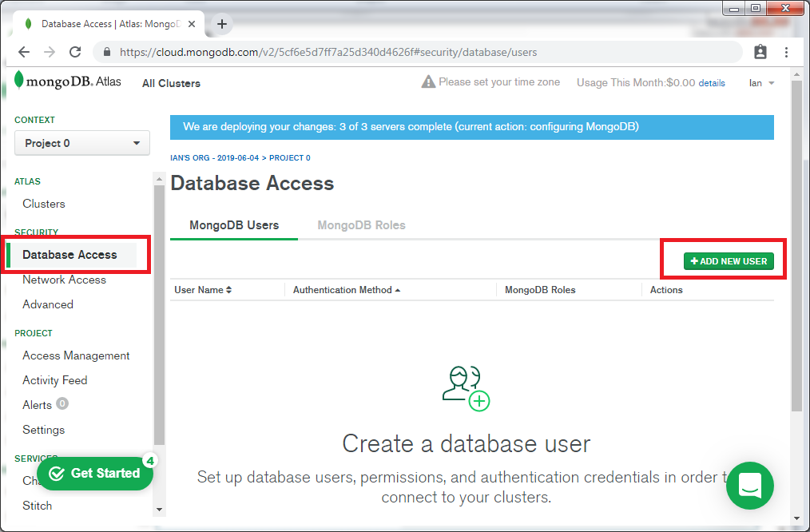The height and width of the screenshot is (532, 810).
Task: Open project Settings in the sidebar
Action: (43, 430)
